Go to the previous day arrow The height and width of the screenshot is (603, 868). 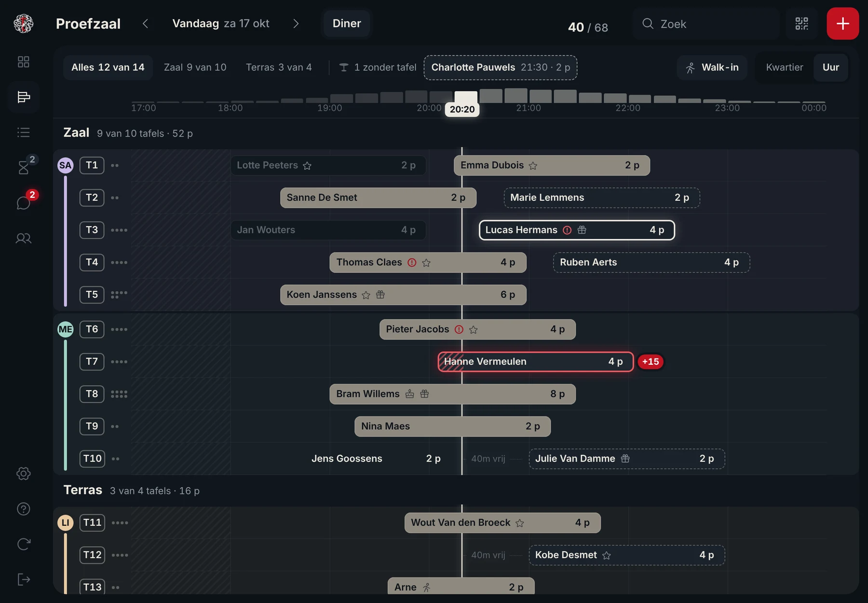click(146, 24)
